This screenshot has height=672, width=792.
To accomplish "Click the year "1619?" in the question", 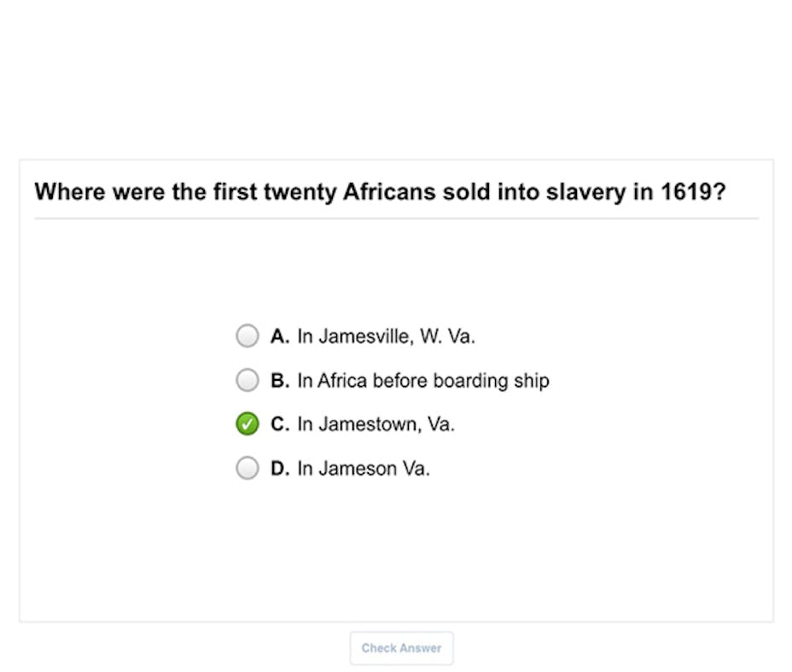I will (x=693, y=191).
